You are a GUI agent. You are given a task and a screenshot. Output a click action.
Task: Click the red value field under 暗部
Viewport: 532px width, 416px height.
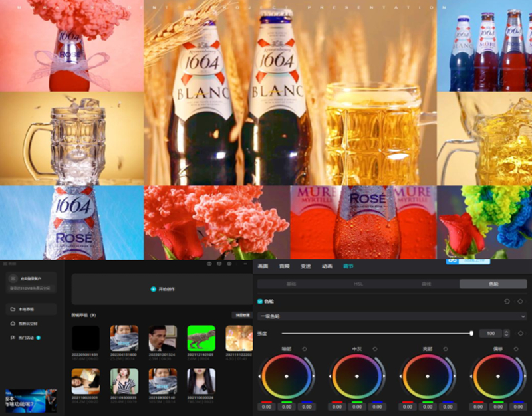[x=267, y=407]
